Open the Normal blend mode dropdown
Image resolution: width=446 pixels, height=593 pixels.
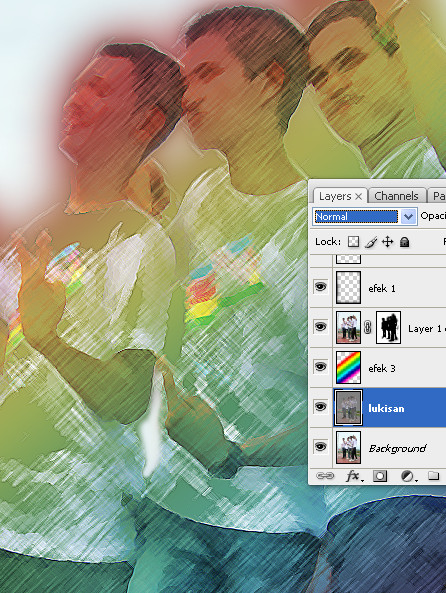point(365,217)
